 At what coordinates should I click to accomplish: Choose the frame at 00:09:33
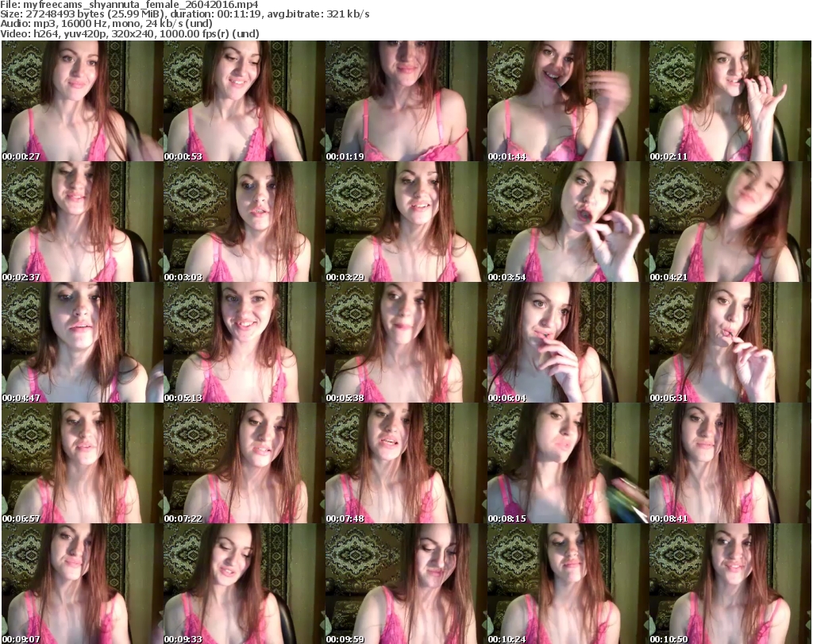point(245,584)
